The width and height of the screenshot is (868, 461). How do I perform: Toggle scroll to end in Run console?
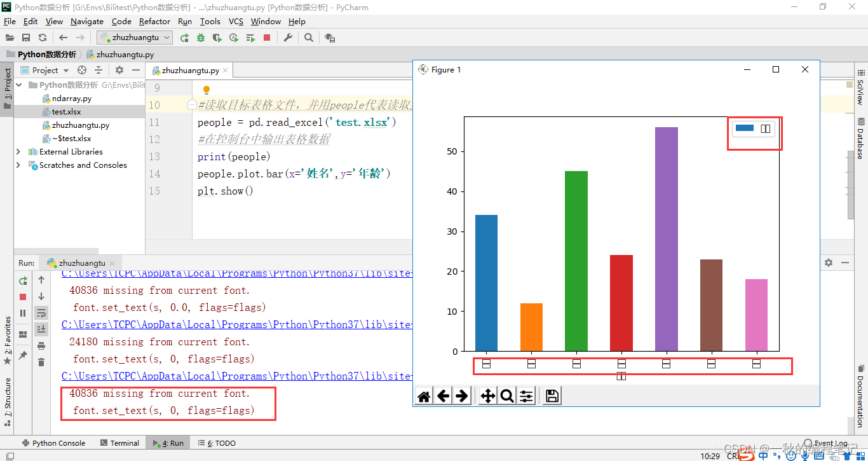pos(41,329)
